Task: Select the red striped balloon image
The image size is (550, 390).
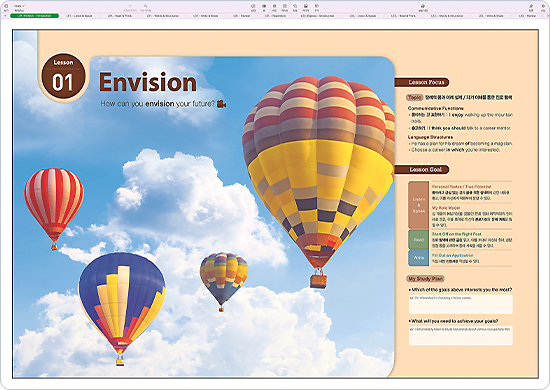Action: click(54, 209)
